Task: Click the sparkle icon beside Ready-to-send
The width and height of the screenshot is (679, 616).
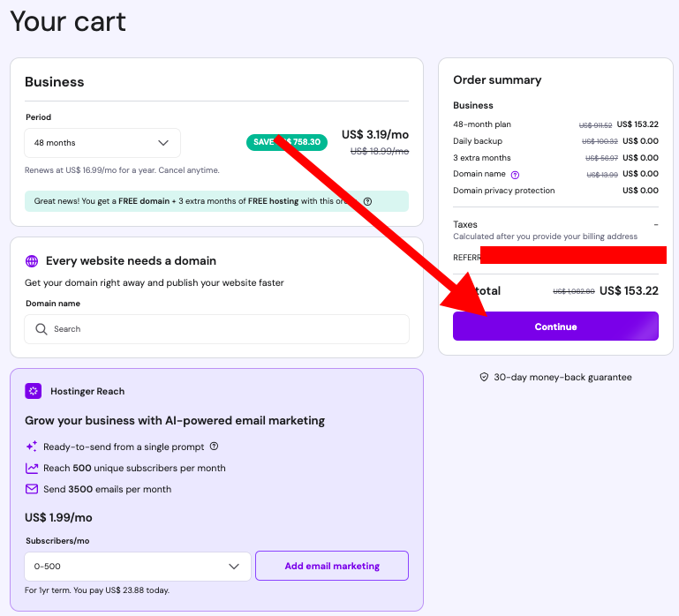Action: 32,447
